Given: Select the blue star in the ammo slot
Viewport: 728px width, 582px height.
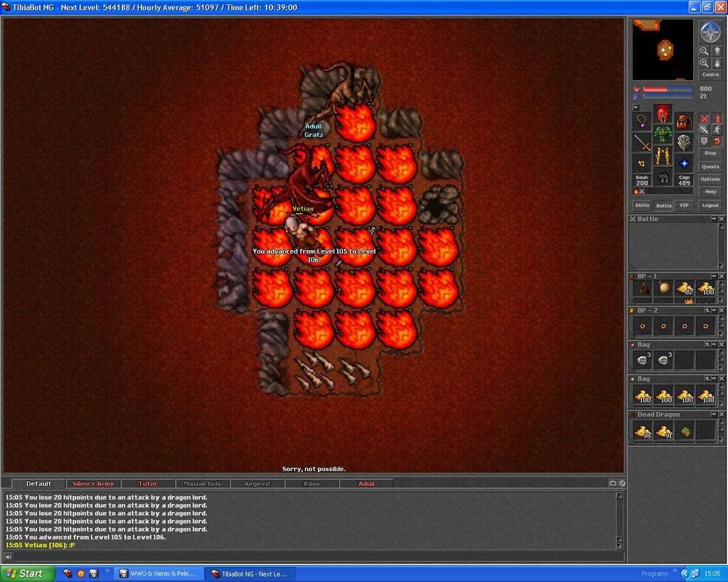Looking at the screenshot, I should (x=684, y=163).
